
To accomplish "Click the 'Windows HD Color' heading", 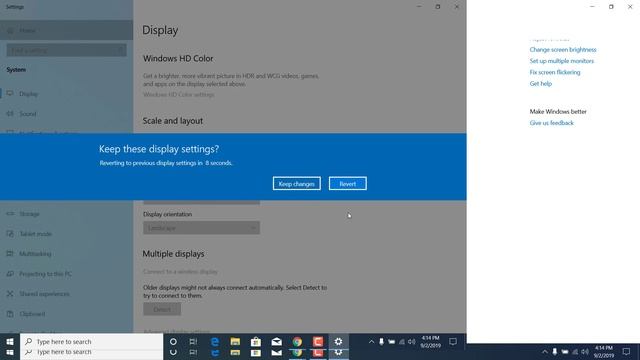I will [178, 58].
